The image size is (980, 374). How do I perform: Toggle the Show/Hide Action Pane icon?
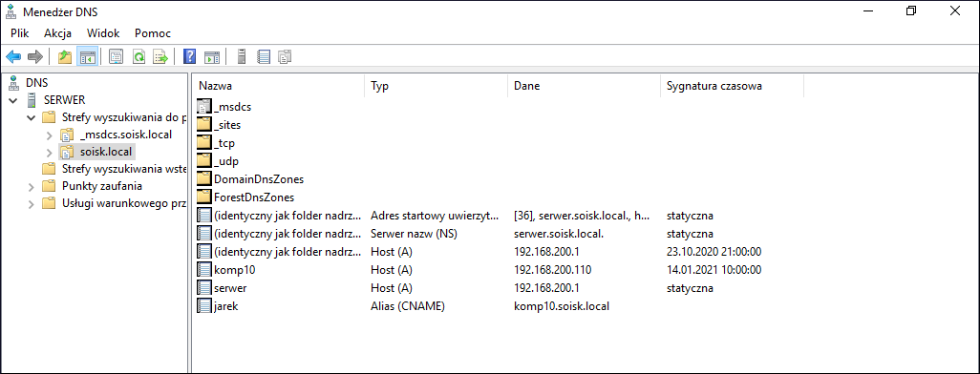pos(212,57)
